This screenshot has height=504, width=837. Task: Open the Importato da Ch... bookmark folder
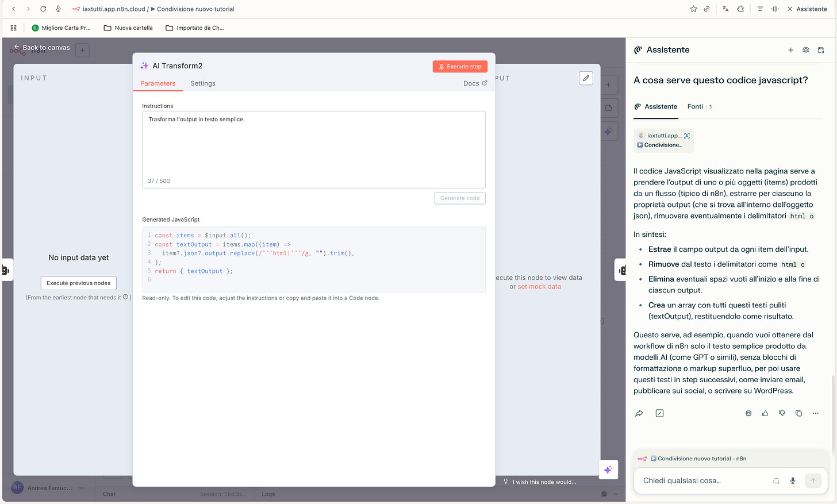(195, 28)
